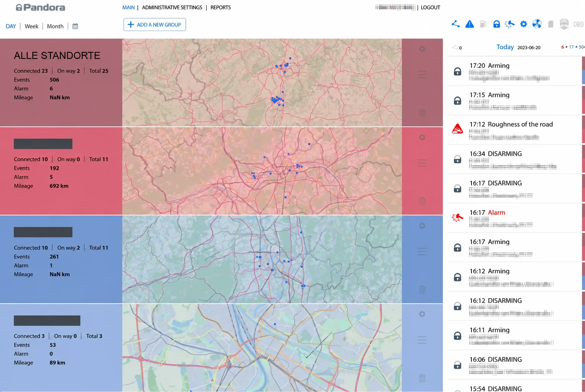The image size is (585, 392).
Task: Toggle the padlock arming events filter
Action: pyautogui.click(x=496, y=24)
